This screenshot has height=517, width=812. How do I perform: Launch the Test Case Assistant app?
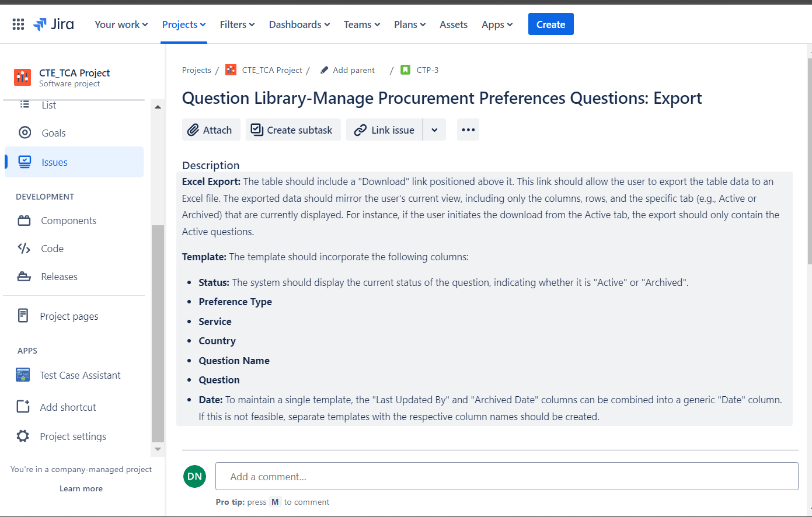pos(22,375)
